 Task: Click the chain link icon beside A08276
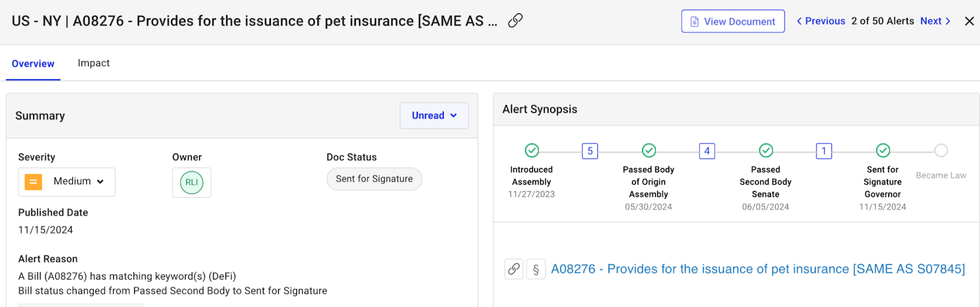pyautogui.click(x=514, y=269)
